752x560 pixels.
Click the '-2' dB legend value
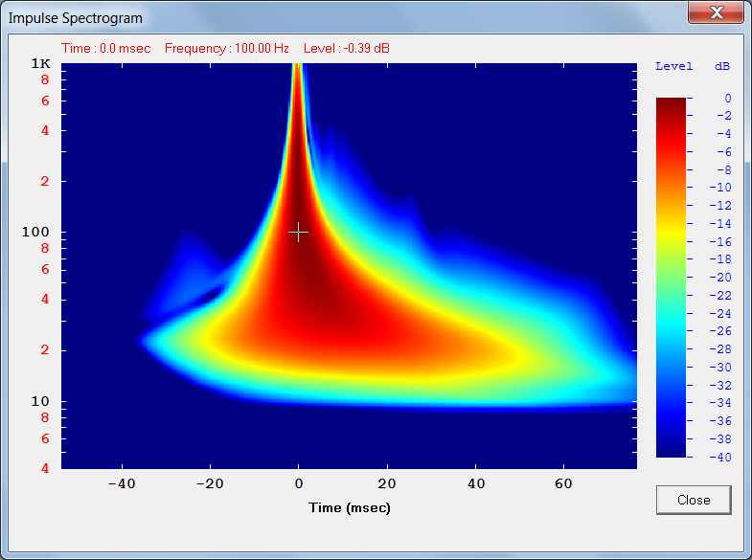pyautogui.click(x=724, y=116)
